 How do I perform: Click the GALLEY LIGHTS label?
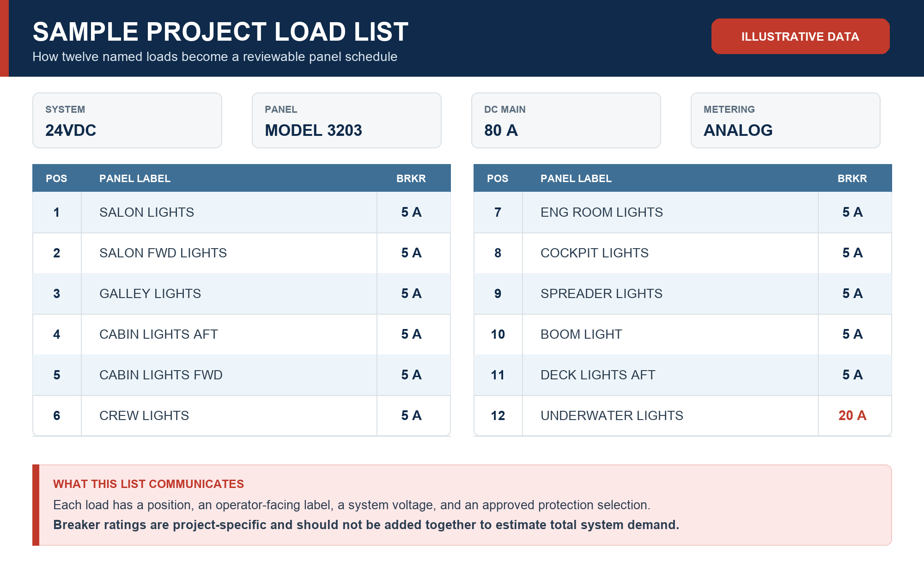click(x=150, y=293)
